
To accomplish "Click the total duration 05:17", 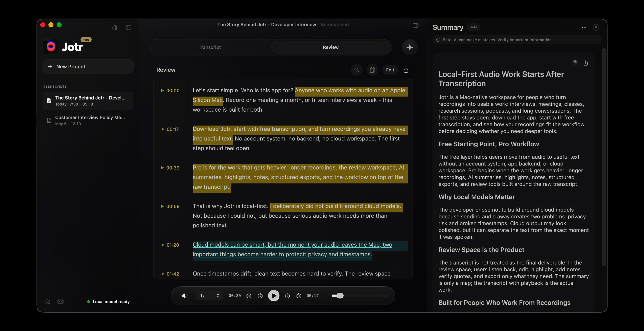I will pyautogui.click(x=313, y=296).
